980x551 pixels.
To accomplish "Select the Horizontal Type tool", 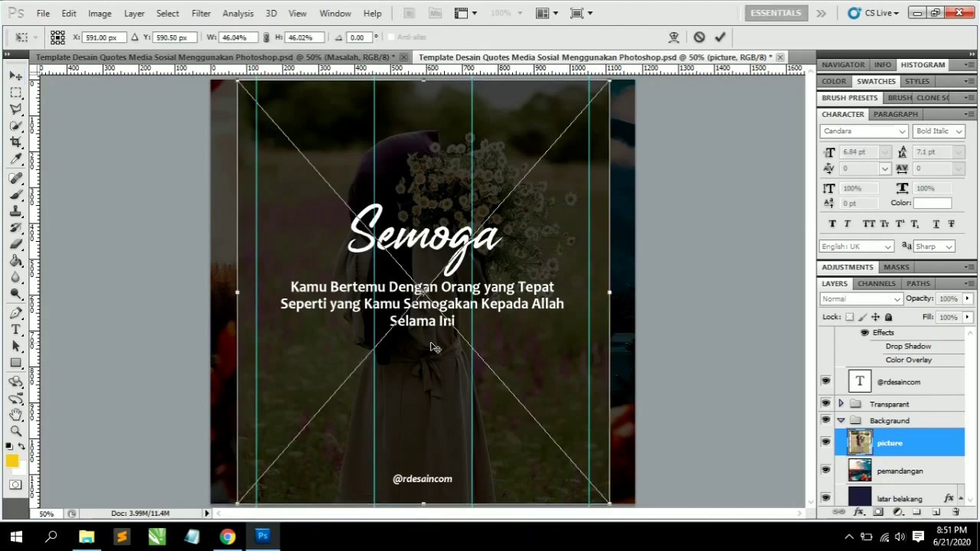I will click(x=15, y=329).
